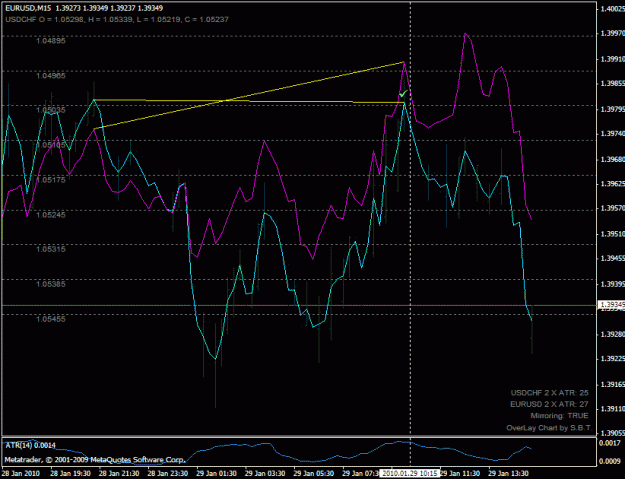Click the 1.05385 overlay price label
The width and height of the screenshot is (625, 479).
click(51, 284)
